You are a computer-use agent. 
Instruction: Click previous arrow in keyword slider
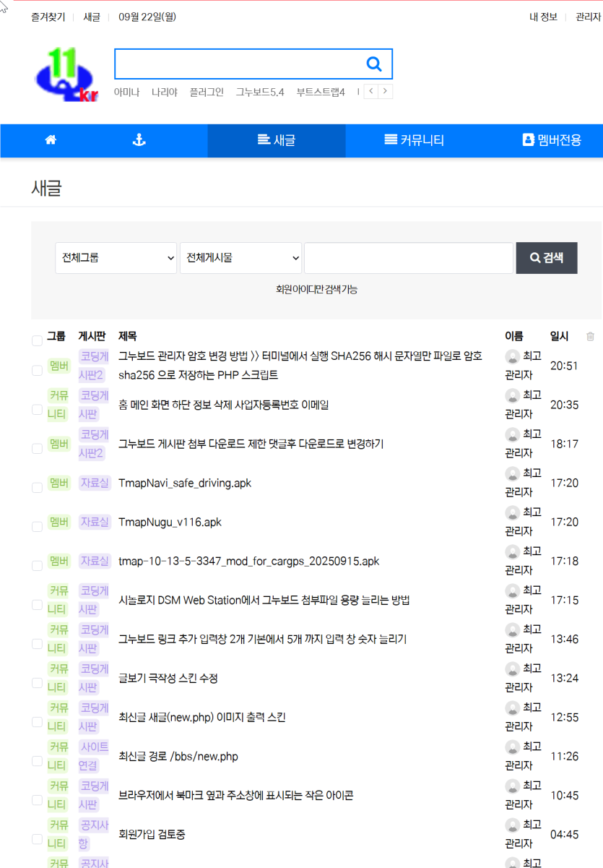(x=370, y=91)
